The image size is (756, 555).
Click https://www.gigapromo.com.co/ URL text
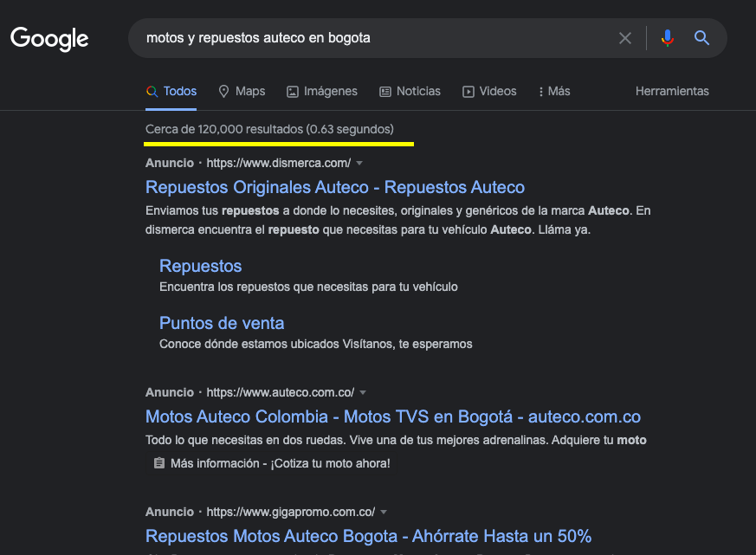coord(291,512)
